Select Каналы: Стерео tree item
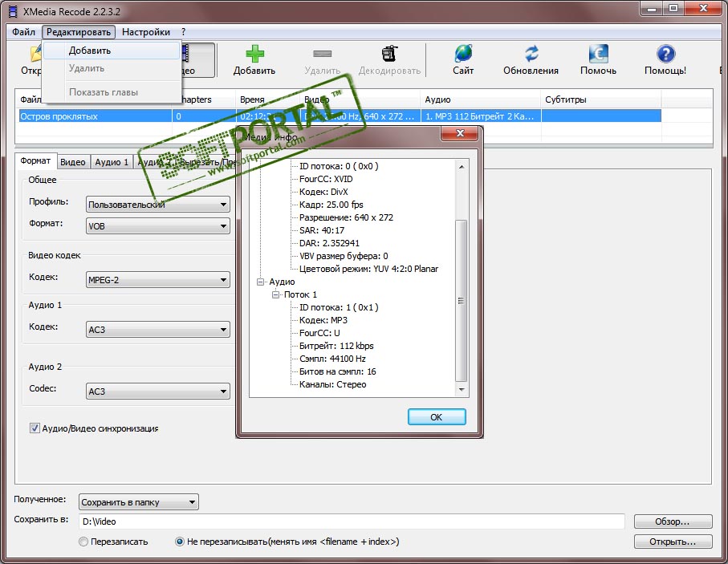 pyautogui.click(x=332, y=384)
